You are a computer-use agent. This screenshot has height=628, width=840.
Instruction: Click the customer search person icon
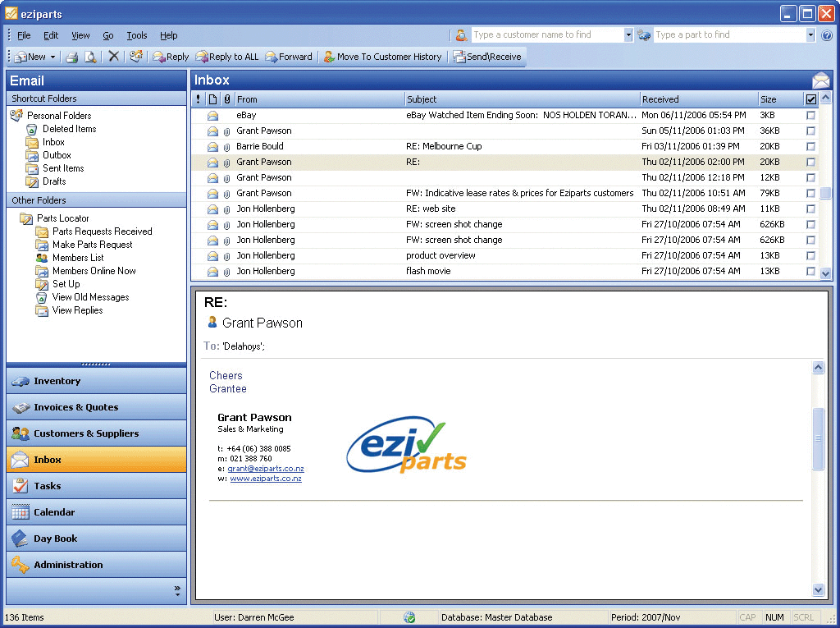461,35
